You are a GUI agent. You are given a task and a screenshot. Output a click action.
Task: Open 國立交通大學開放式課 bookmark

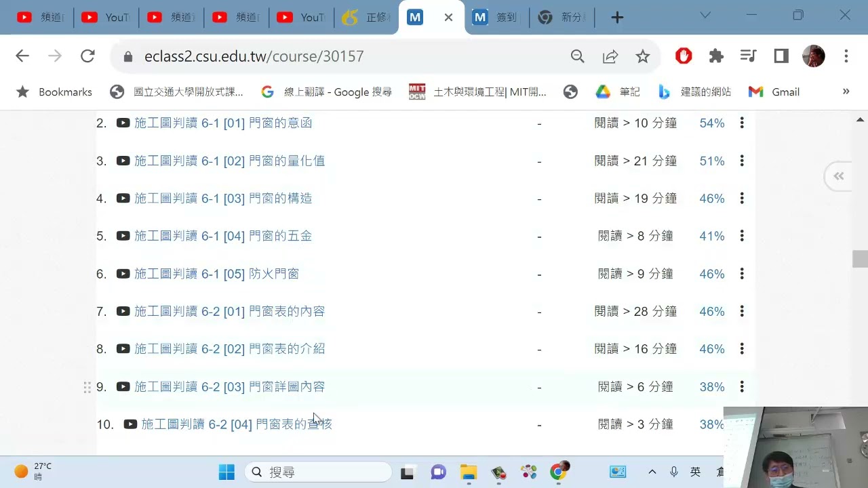point(176,91)
